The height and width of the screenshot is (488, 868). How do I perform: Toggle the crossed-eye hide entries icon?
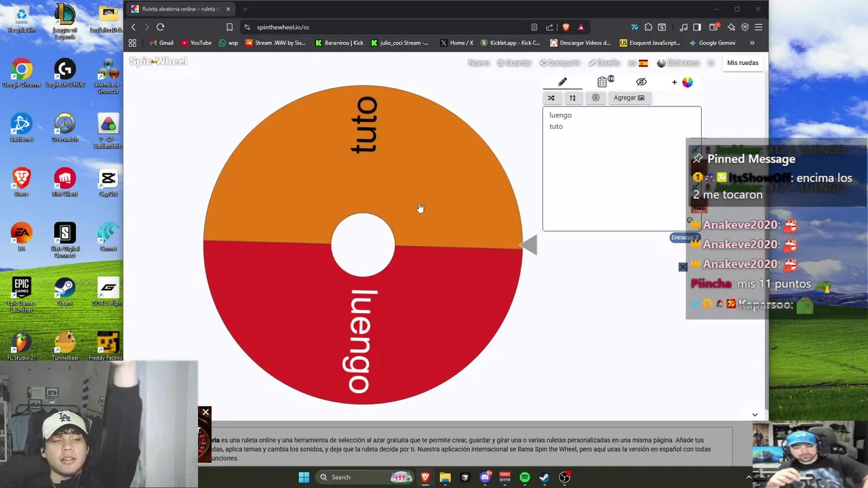641,82
